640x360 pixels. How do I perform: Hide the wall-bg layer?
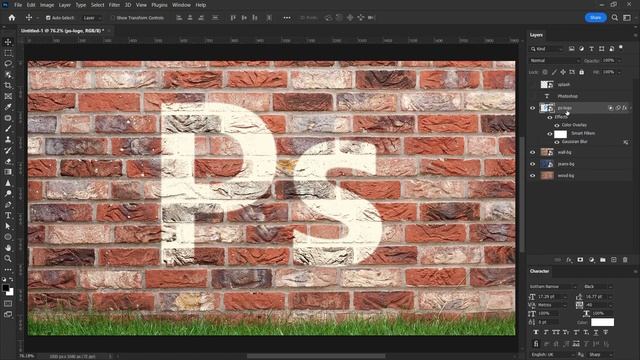tap(533, 152)
